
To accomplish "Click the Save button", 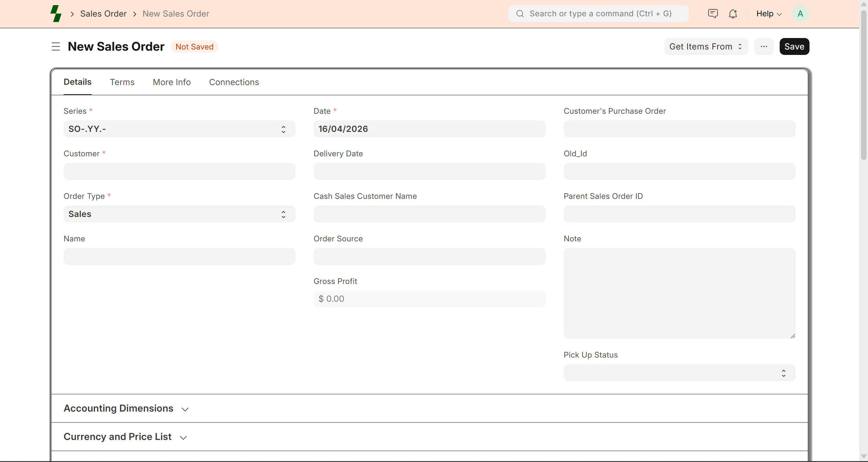I will coord(794,46).
